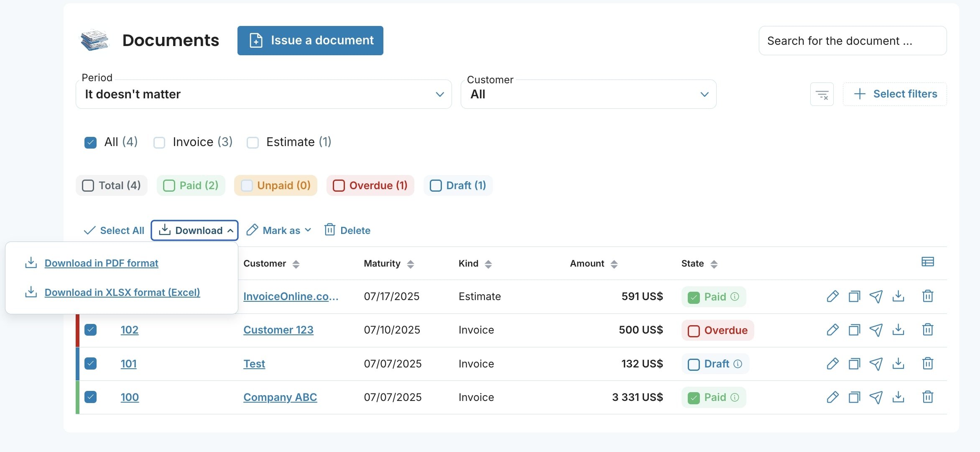
Task: Choose Download in XLSX format (Excel)
Action: pos(122,293)
